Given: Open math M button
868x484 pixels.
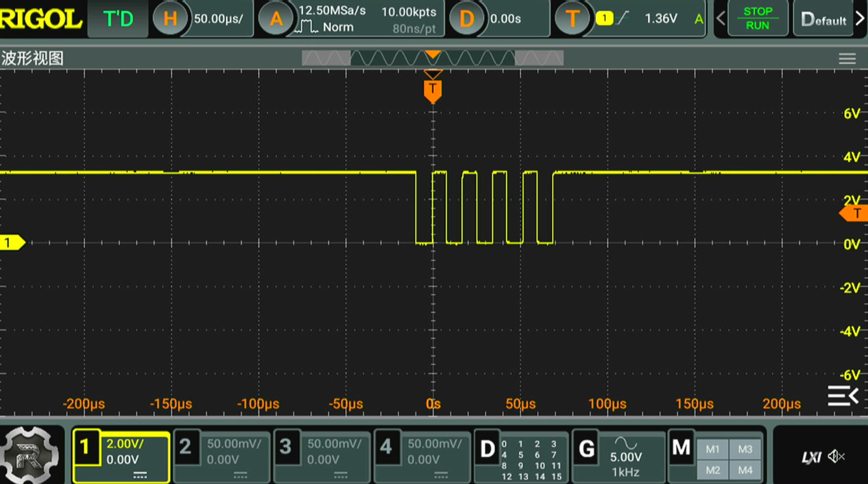Looking at the screenshot, I should [x=681, y=447].
